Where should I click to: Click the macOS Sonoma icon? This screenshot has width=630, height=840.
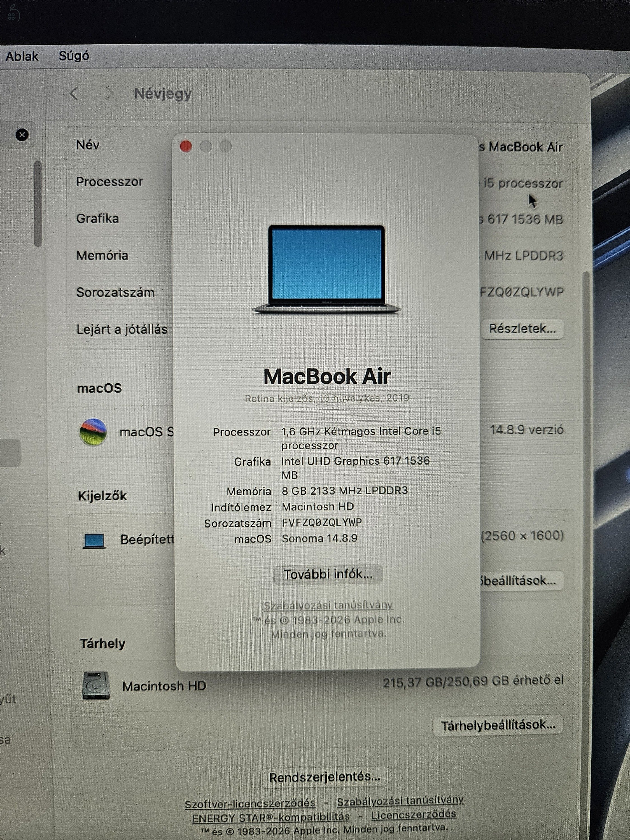(93, 432)
